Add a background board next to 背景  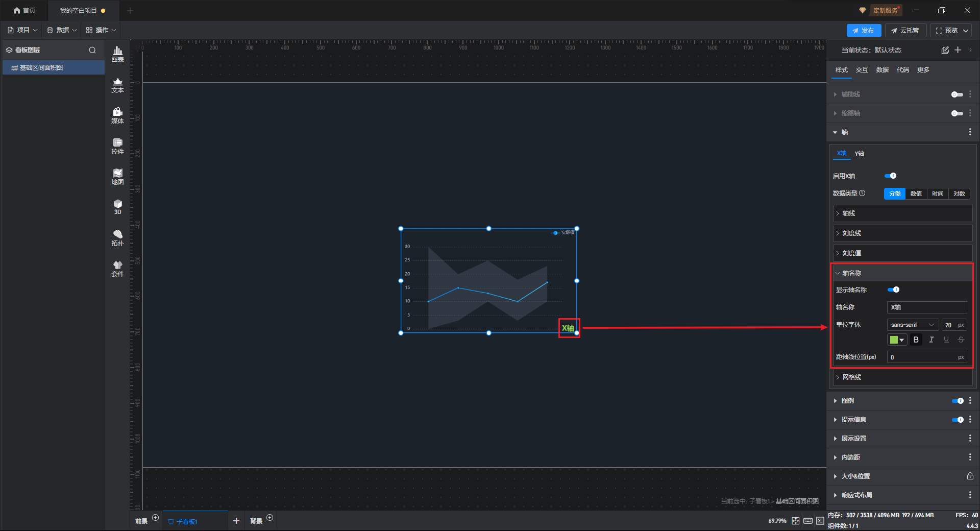point(270,518)
